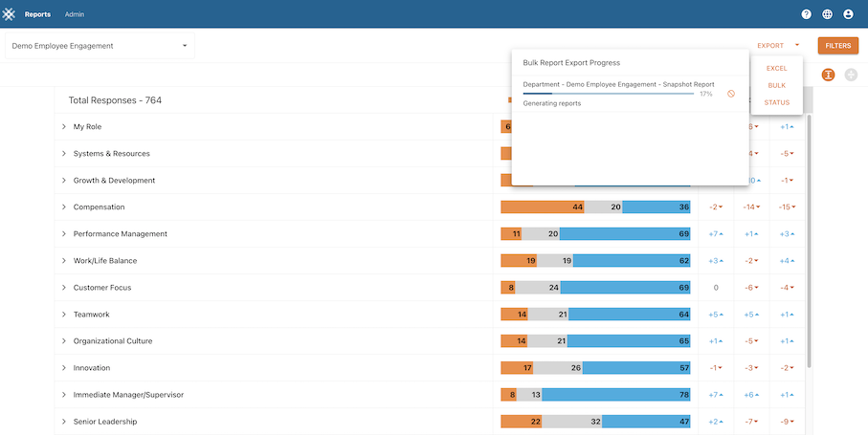
Task: Click the caret arrow beside Export
Action: 796,45
